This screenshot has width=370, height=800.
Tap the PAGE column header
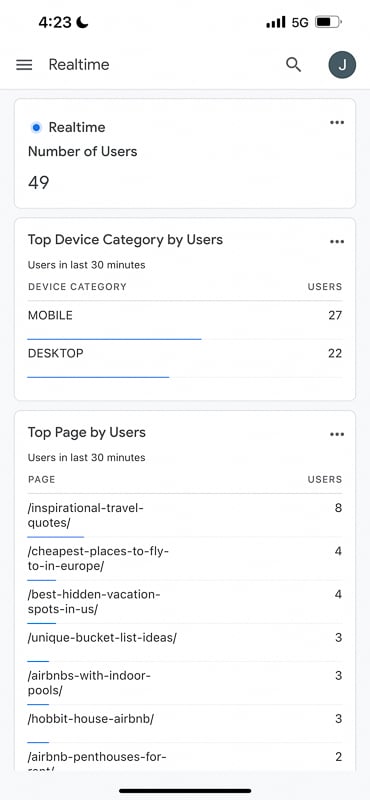[x=41, y=480]
